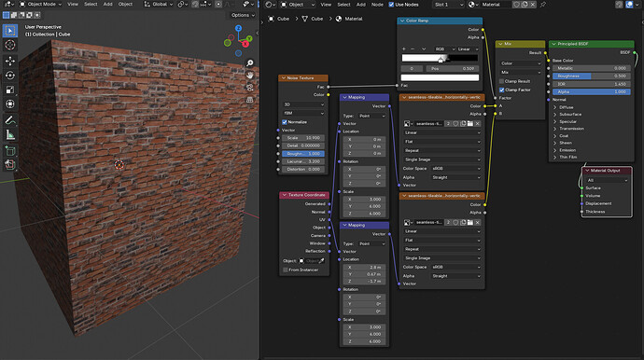Add a color stop with plus icon in Color Ramp
Image resolution: width=644 pixels, height=360 pixels.
(404, 48)
